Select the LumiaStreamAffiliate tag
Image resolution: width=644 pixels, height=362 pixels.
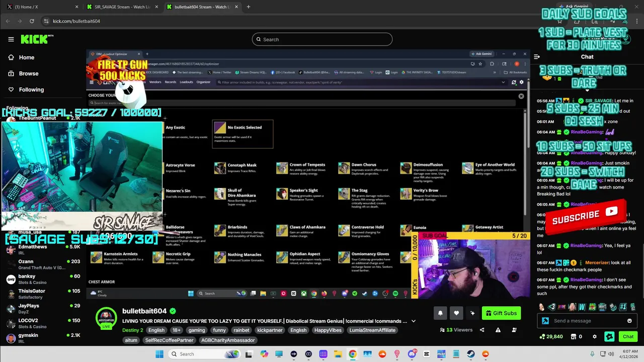point(373,330)
